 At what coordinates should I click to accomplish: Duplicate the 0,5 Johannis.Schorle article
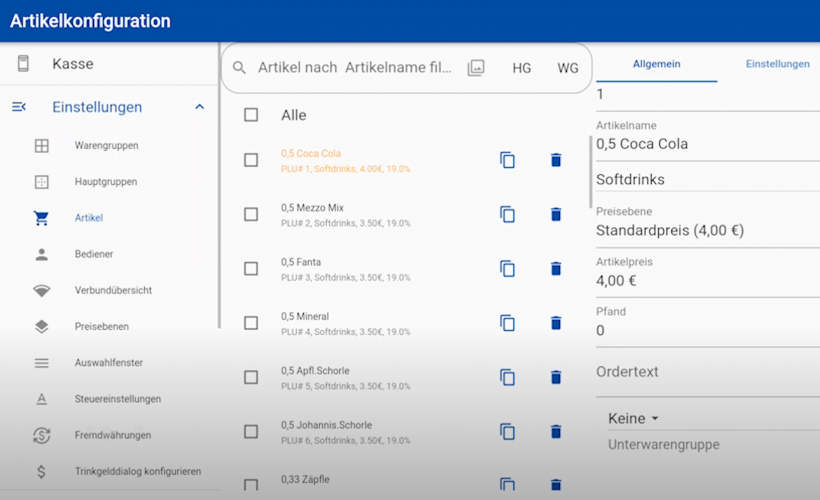507,431
